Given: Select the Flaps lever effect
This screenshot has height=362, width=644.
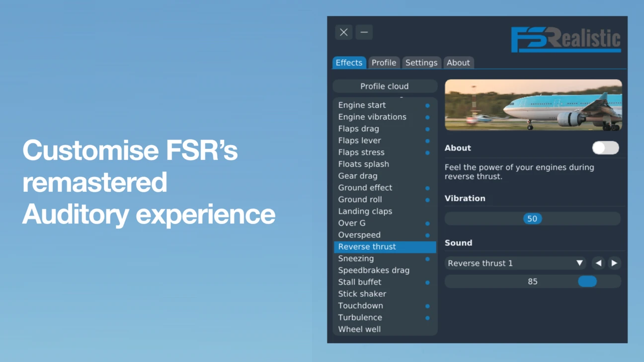Looking at the screenshot, I should [x=385, y=141].
